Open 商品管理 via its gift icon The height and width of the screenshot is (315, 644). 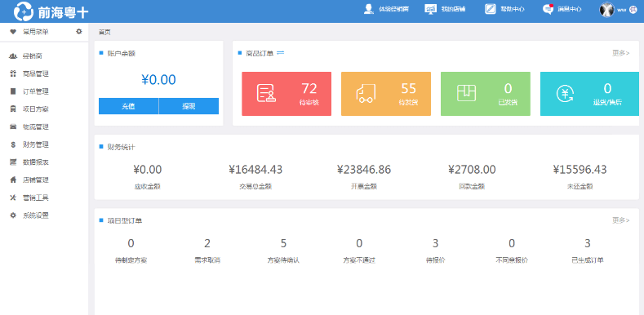tap(13, 73)
